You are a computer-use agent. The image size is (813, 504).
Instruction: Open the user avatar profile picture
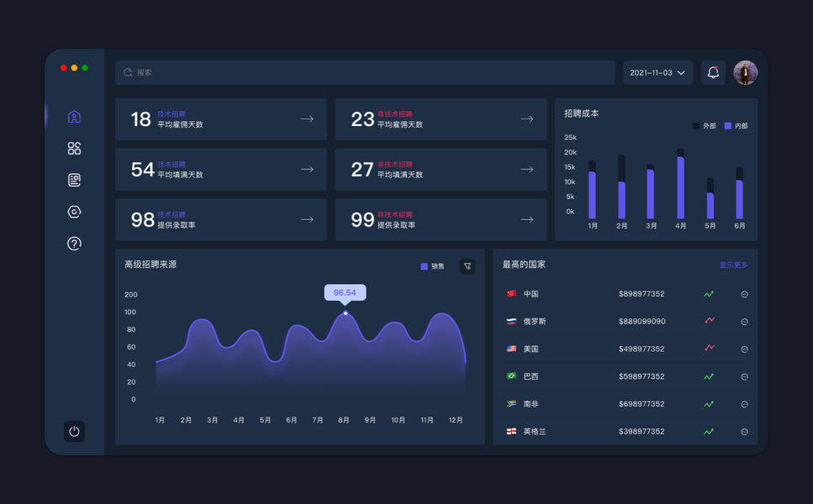746,72
